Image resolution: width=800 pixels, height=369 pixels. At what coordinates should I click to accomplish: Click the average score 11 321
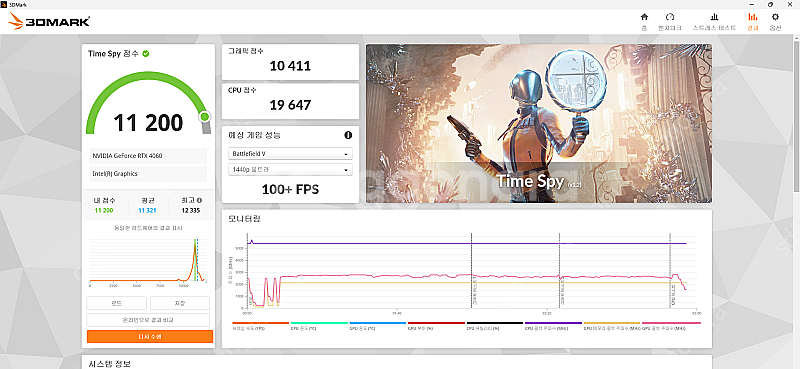coord(147,210)
